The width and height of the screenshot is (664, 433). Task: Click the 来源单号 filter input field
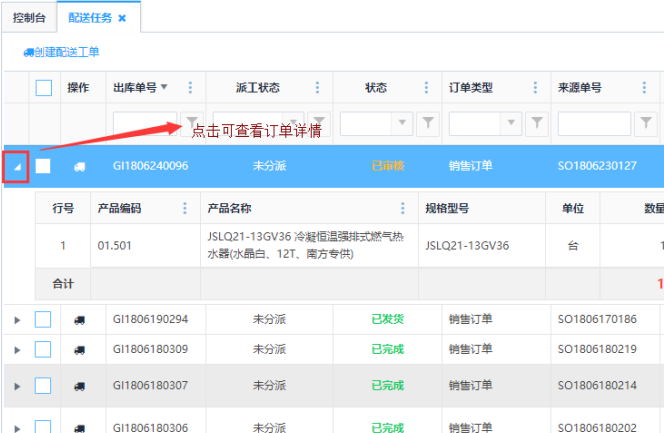click(x=593, y=123)
